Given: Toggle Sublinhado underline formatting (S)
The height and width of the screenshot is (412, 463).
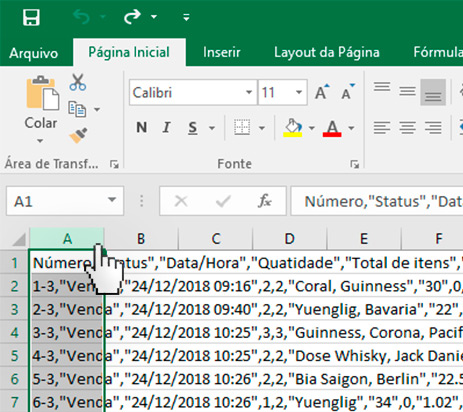Looking at the screenshot, I should [x=193, y=128].
